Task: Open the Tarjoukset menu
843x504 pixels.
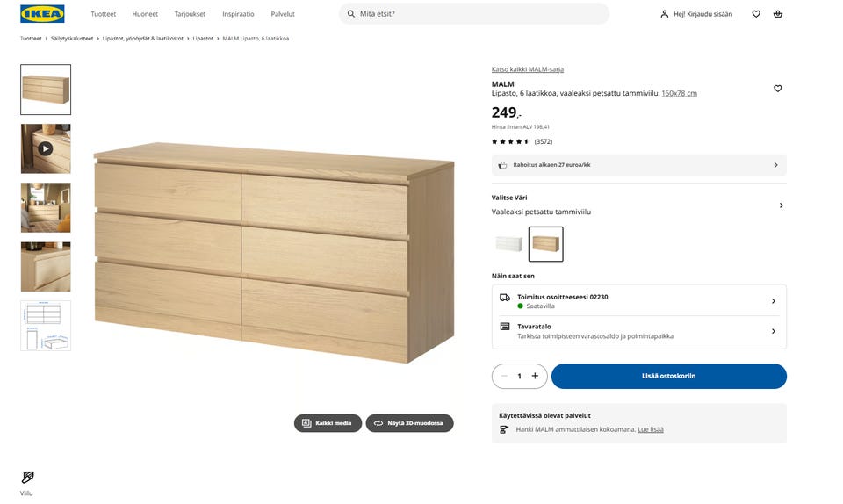Action: 190,14
